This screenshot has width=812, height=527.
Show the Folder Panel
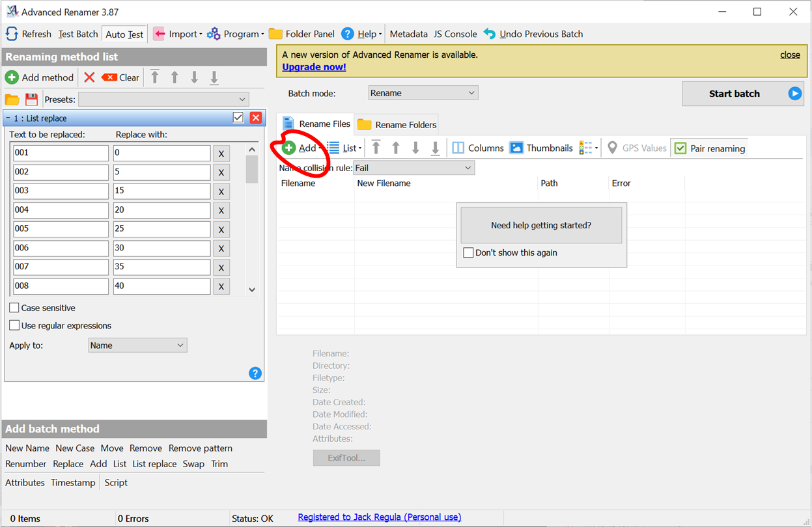coord(301,34)
